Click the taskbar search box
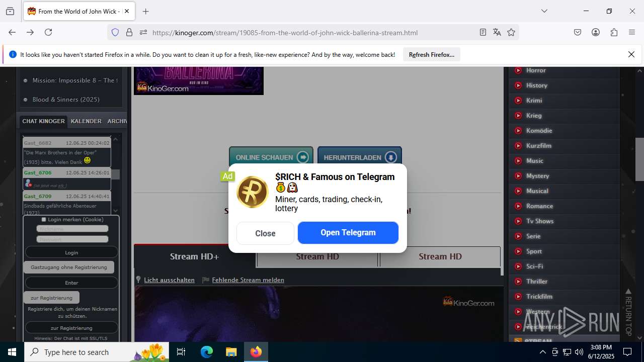Screen dimensions: 644x362 (x=97, y=352)
